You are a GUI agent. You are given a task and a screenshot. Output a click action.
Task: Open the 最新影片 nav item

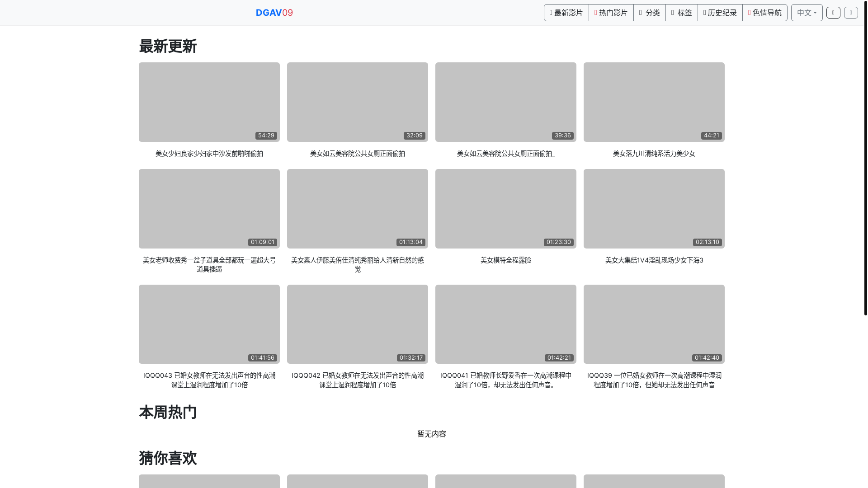coord(566,13)
